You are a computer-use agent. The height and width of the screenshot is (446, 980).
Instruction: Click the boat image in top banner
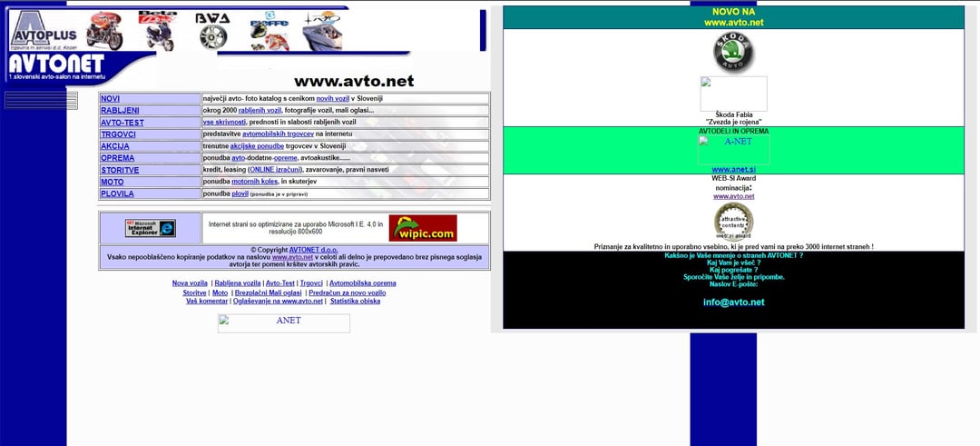click(x=321, y=31)
